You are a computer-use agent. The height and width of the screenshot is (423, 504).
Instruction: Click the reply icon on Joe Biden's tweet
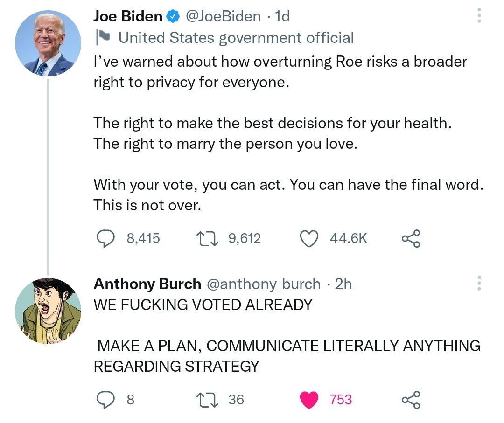[x=107, y=238]
